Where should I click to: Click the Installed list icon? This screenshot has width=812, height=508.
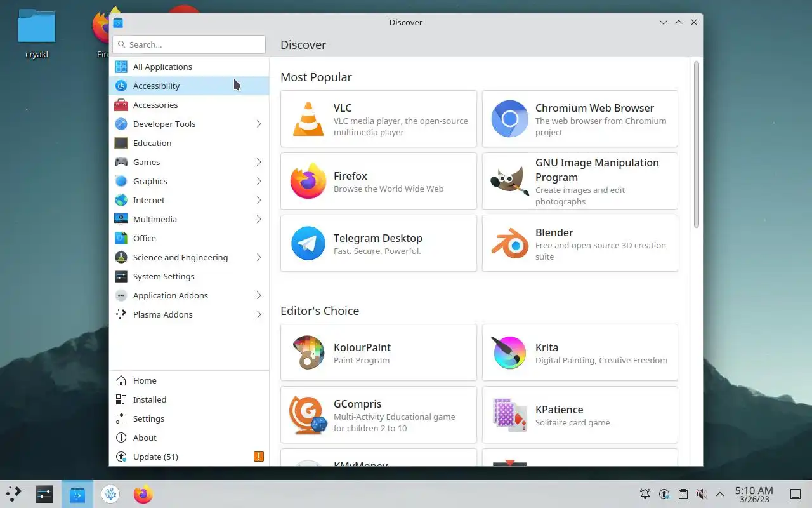(x=121, y=399)
